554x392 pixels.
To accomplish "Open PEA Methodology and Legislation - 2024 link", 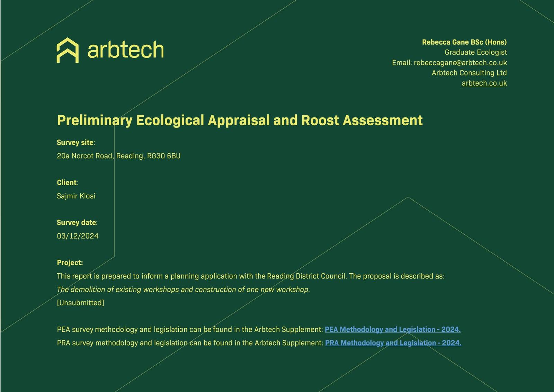I will (392, 329).
